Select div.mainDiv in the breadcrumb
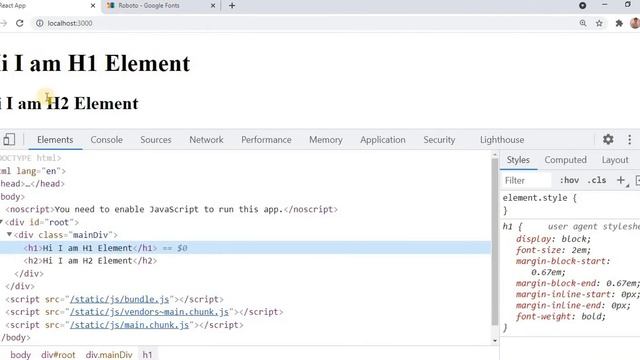 pyautogui.click(x=109, y=355)
